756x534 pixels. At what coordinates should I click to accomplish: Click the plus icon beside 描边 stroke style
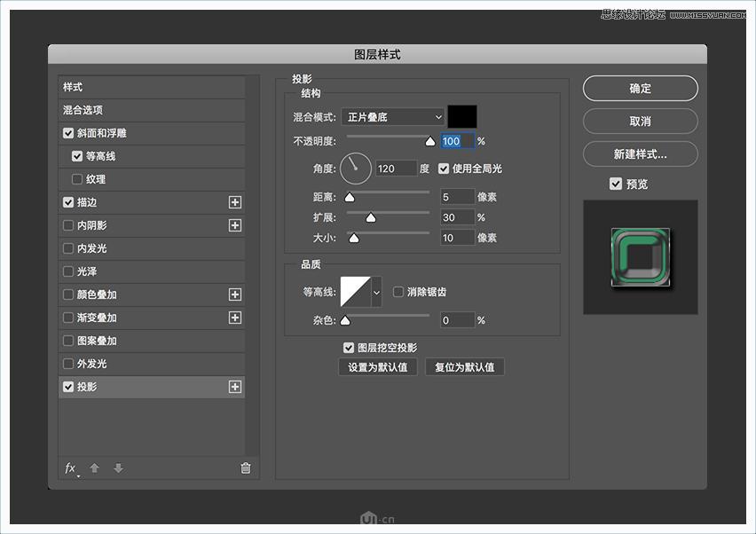(x=235, y=202)
